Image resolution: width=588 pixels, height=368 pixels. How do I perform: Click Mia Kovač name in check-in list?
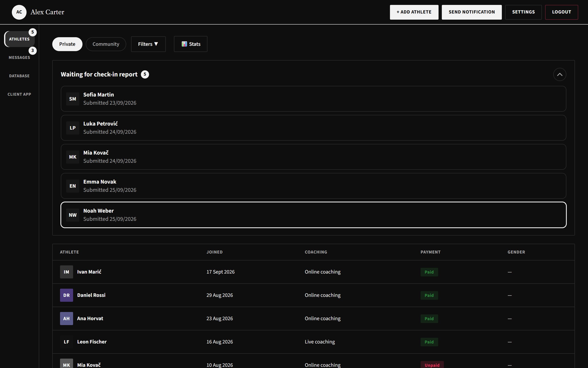(x=96, y=153)
